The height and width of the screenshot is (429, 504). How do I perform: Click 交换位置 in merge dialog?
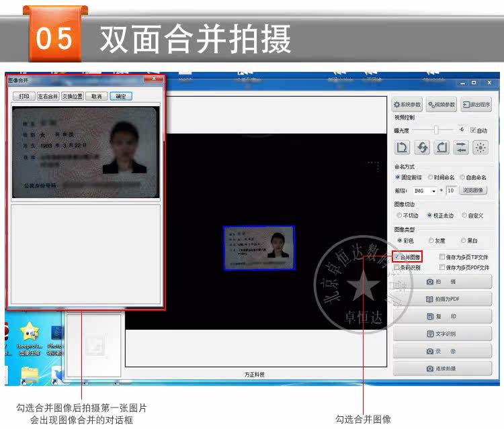coord(73,96)
